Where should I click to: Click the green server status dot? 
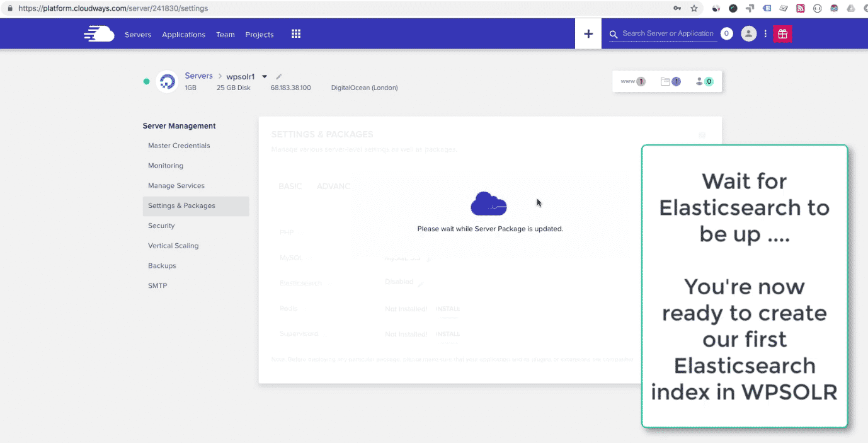pos(147,81)
